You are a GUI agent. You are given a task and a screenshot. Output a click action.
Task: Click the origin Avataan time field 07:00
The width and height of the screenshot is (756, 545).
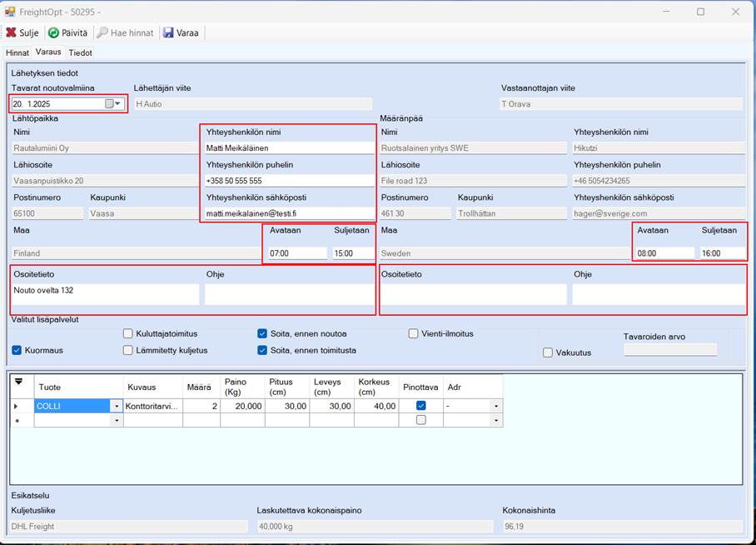point(297,253)
